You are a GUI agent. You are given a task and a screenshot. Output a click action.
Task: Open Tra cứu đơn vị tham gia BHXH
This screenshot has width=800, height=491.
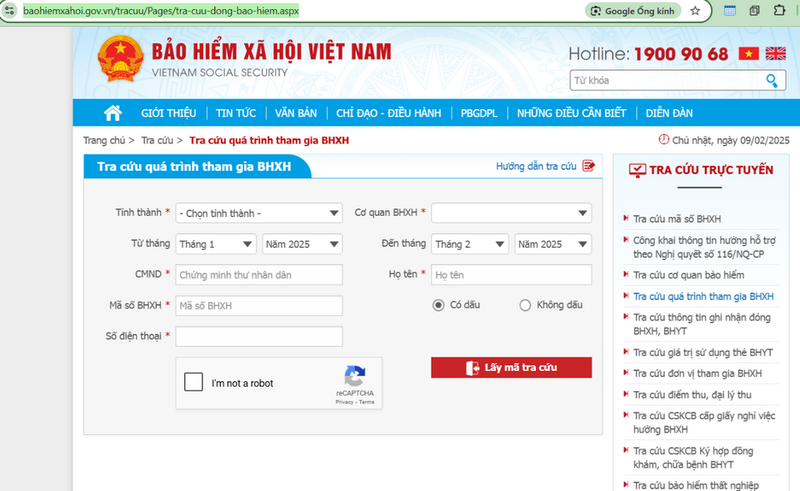697,374
